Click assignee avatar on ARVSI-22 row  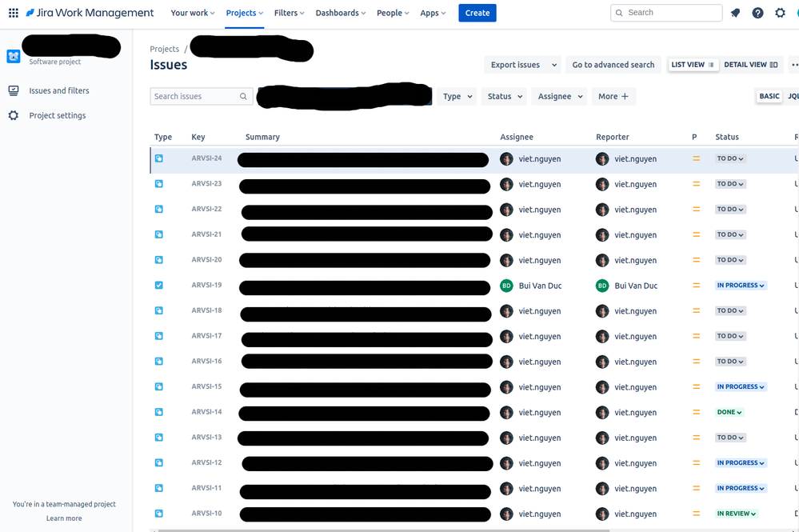(x=506, y=210)
